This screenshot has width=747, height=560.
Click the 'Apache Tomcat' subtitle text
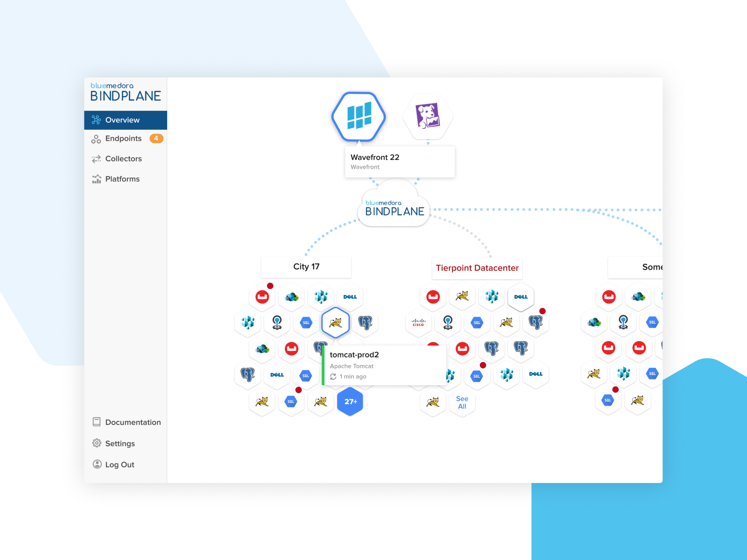(351, 366)
